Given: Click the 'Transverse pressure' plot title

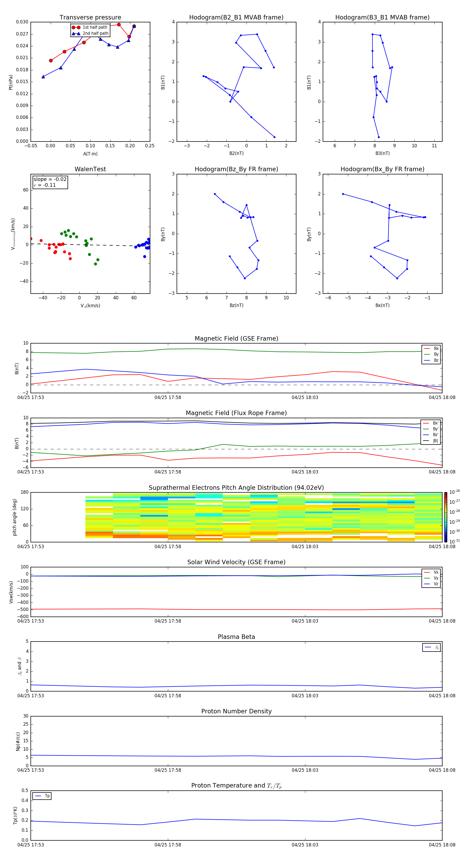Looking at the screenshot, I should 90,18.
